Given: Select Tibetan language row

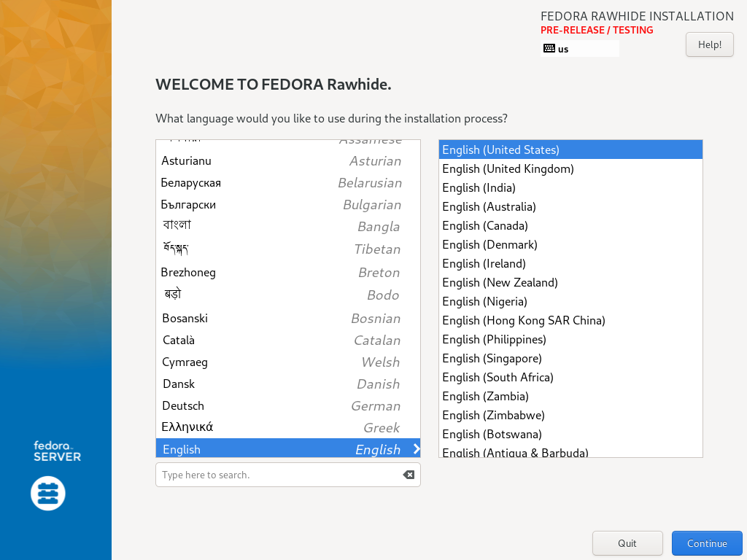Looking at the screenshot, I should pos(287,249).
